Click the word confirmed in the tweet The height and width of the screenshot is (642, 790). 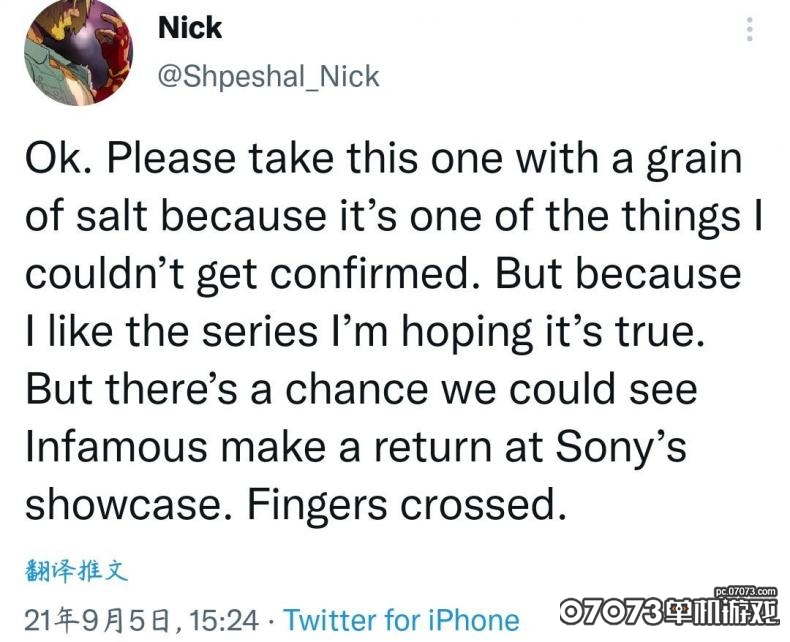point(375,275)
